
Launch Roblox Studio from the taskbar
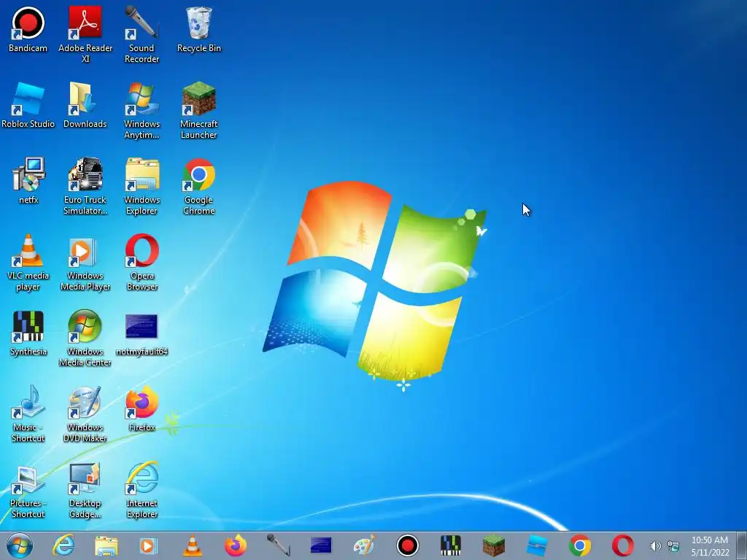click(537, 545)
